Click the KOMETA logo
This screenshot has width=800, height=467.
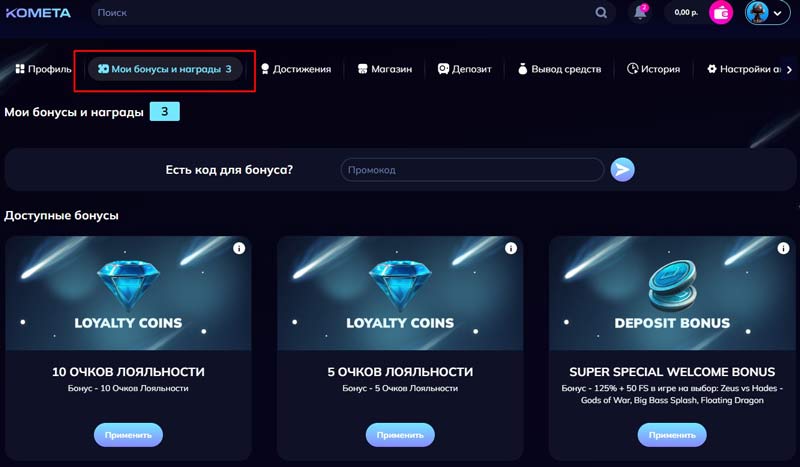pos(38,13)
